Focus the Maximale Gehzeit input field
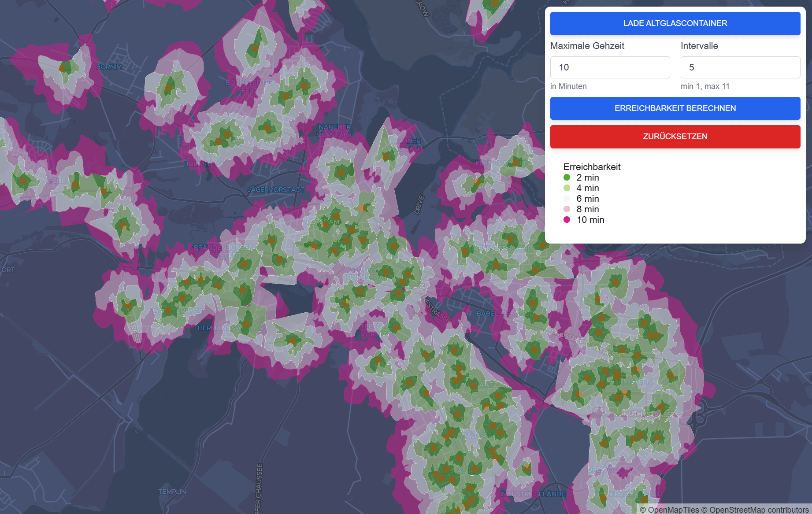 tap(610, 67)
